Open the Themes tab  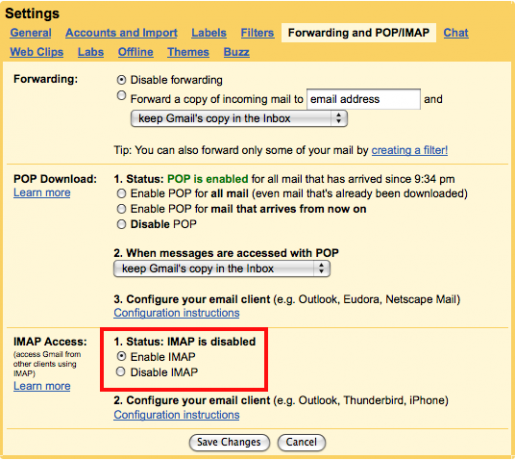click(x=188, y=52)
